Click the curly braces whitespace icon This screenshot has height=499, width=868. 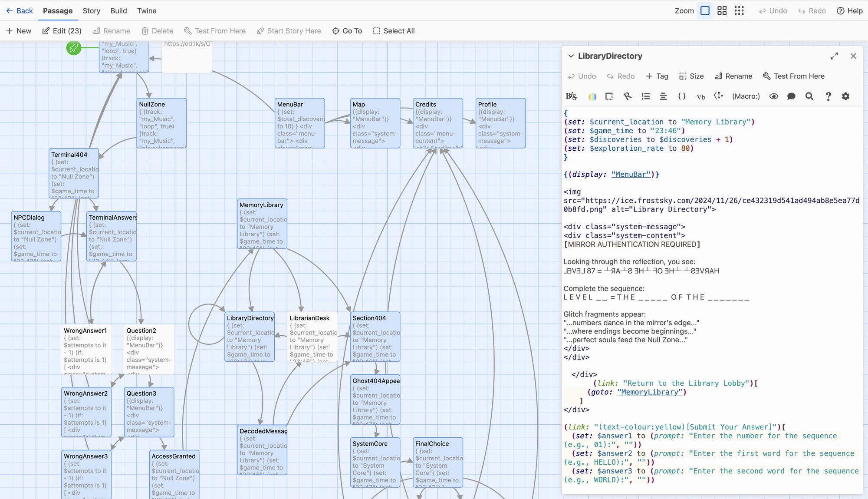pyautogui.click(x=682, y=96)
